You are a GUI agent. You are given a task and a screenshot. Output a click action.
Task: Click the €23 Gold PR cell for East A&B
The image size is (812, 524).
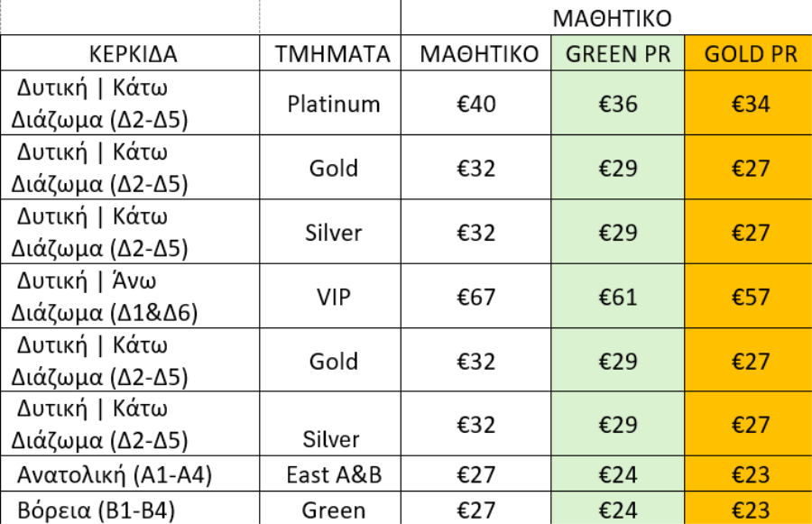click(748, 473)
